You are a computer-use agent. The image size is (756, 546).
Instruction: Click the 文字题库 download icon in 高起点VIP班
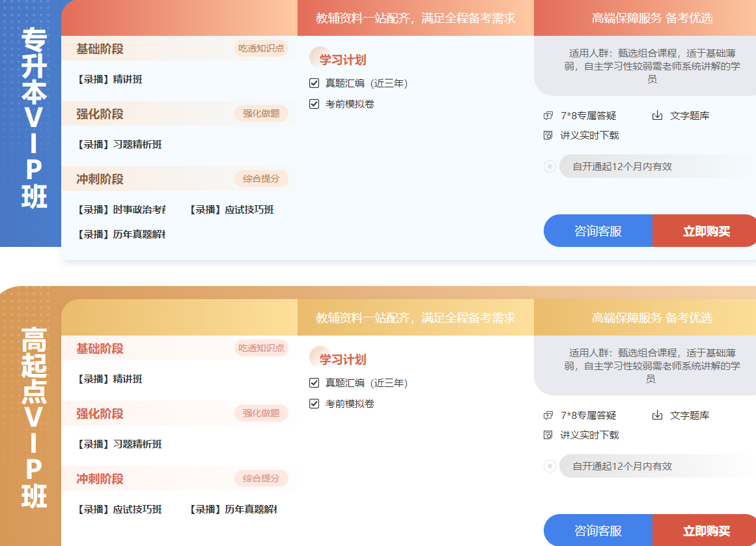coord(657,416)
